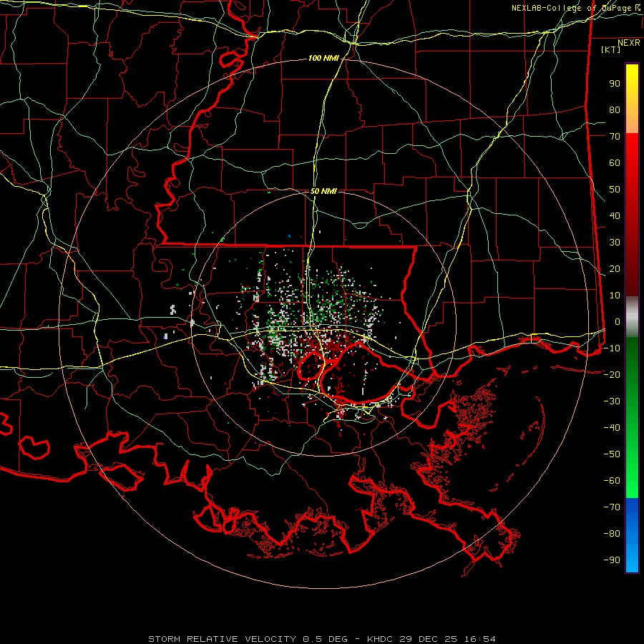Click the 30 scale label
Screen dimensions: 644x644
point(615,243)
